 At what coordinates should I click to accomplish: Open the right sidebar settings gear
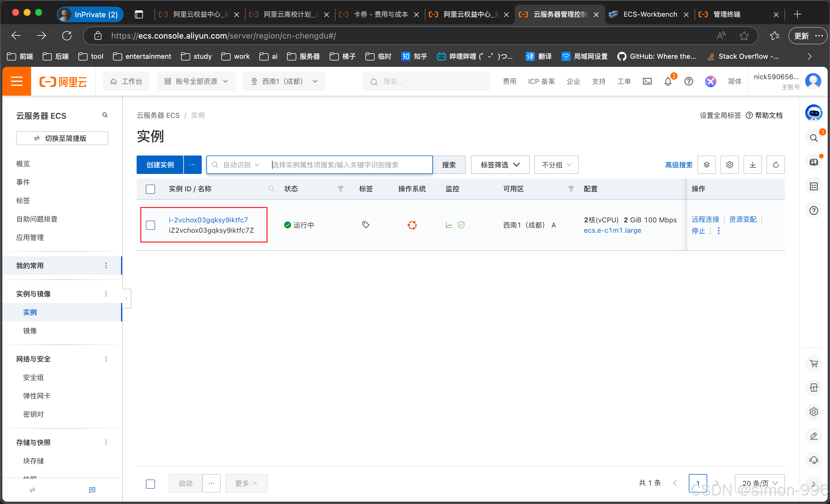[x=814, y=412]
